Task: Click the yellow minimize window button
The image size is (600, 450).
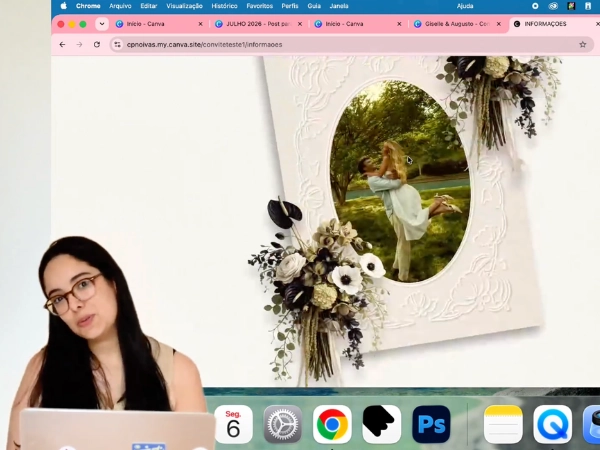Action: click(72, 24)
